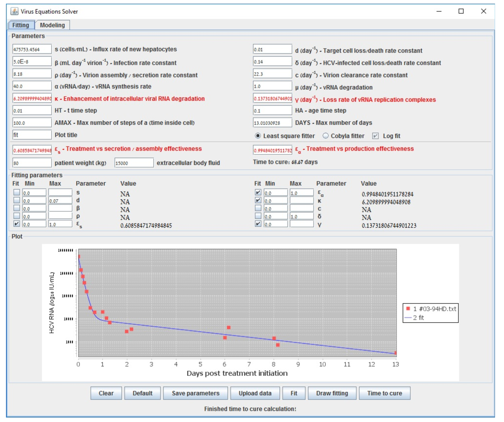
Task: Uncheck the Fit box for κ parameter
Action: click(258, 200)
